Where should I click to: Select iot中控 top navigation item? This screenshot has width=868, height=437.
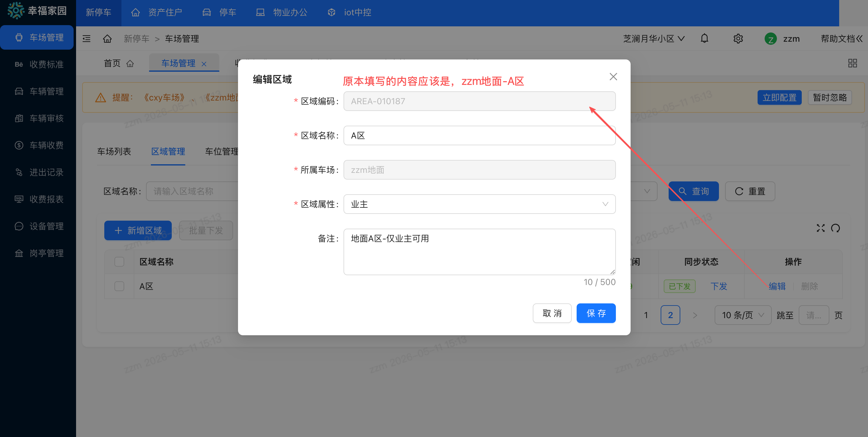[349, 13]
